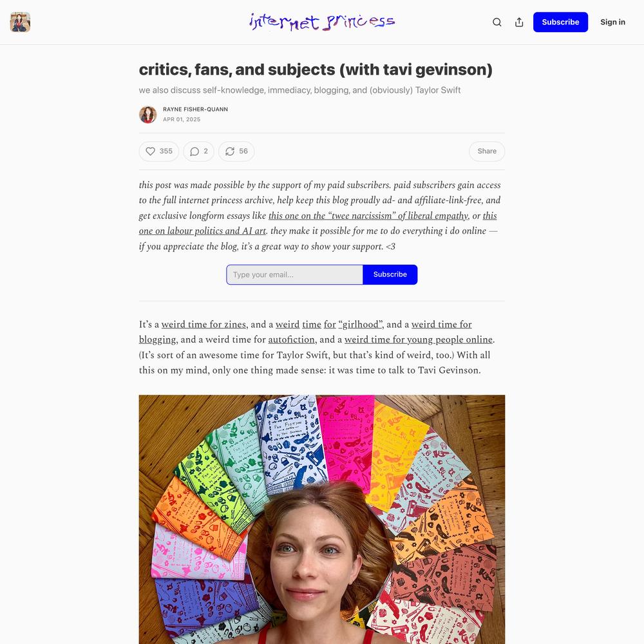Open the publication avatar in top-left corner
This screenshot has width=644, height=644.
point(20,22)
